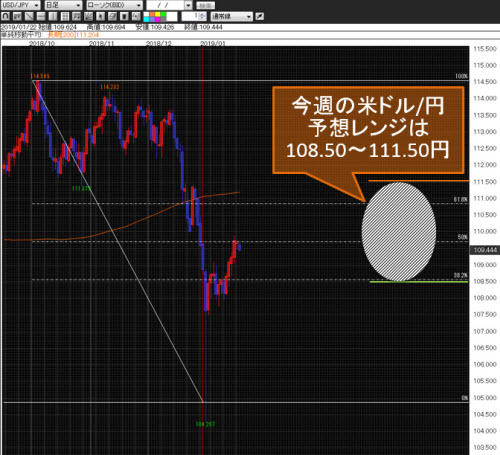Click the gray button beside the date picker
The height and width of the screenshot is (455, 500).
click(x=205, y=5)
